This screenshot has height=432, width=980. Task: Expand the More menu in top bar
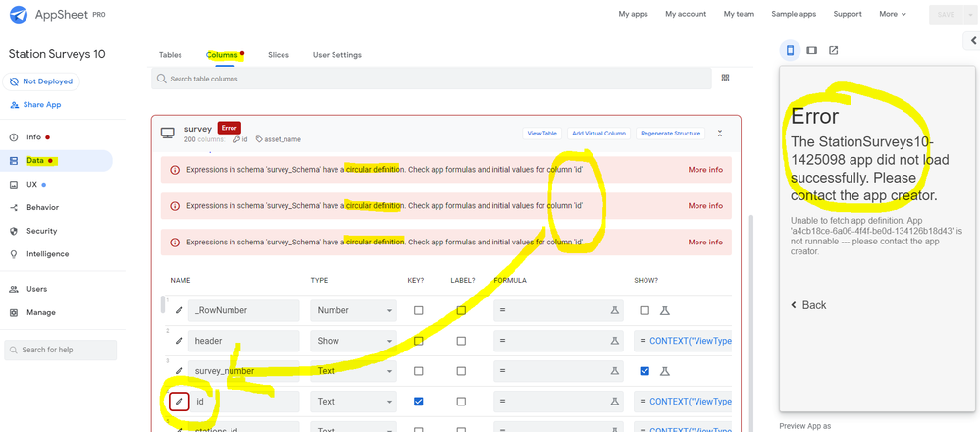(893, 14)
